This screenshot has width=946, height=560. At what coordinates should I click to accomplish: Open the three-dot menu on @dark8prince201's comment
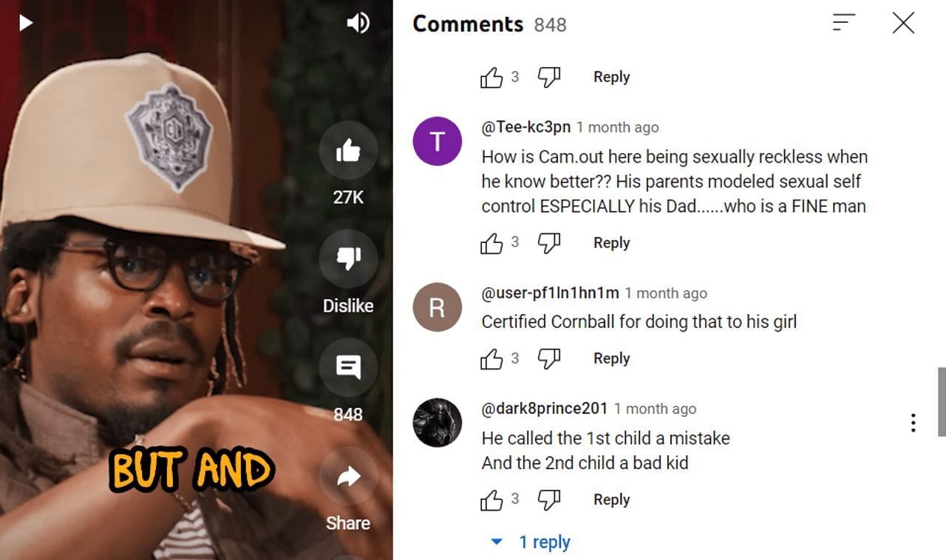click(x=913, y=423)
